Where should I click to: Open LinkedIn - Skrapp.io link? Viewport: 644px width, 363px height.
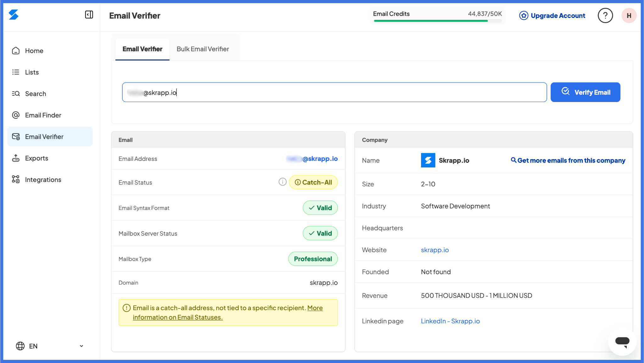click(x=450, y=321)
